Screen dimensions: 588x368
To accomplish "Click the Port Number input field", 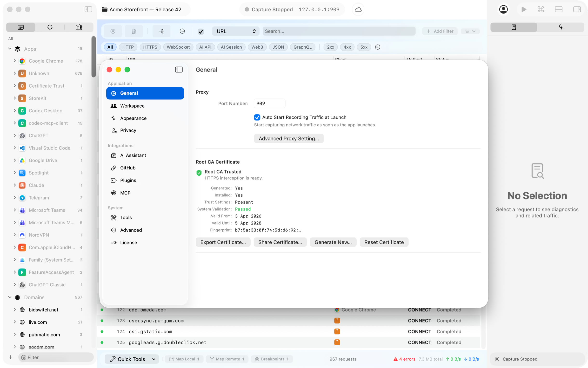I will (x=269, y=103).
